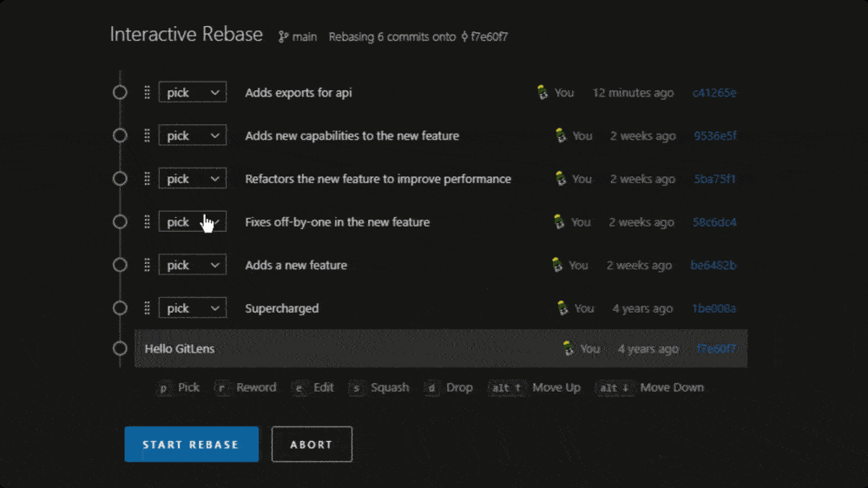Screen dimensions: 868x488
Task: Click the ABORT button
Action: 312,445
